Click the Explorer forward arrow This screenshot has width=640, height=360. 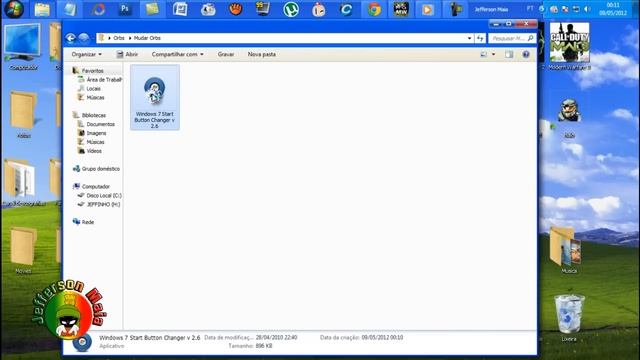84,38
